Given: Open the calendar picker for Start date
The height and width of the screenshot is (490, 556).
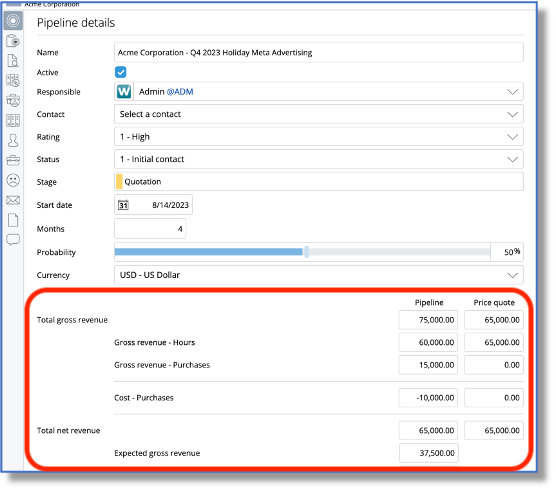Looking at the screenshot, I should [123, 205].
